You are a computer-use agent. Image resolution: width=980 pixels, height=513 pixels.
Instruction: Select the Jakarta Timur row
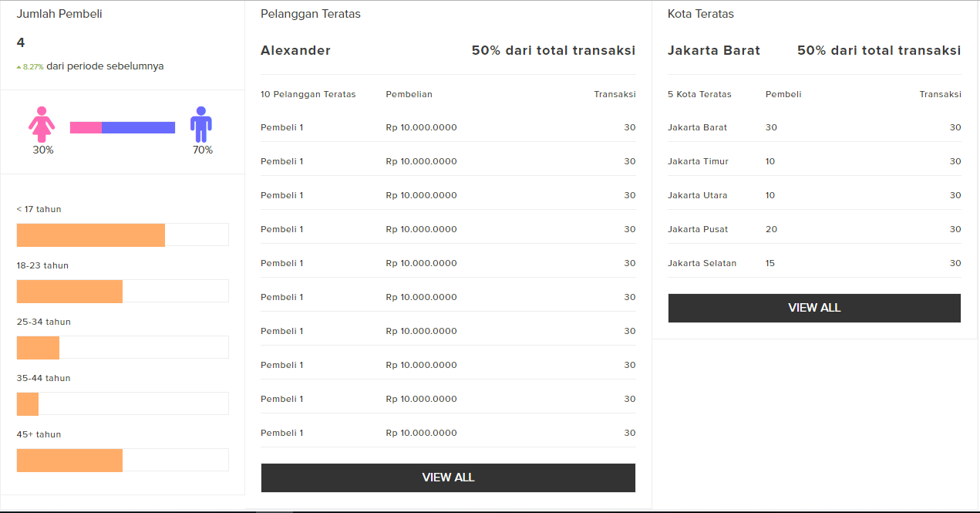point(814,161)
